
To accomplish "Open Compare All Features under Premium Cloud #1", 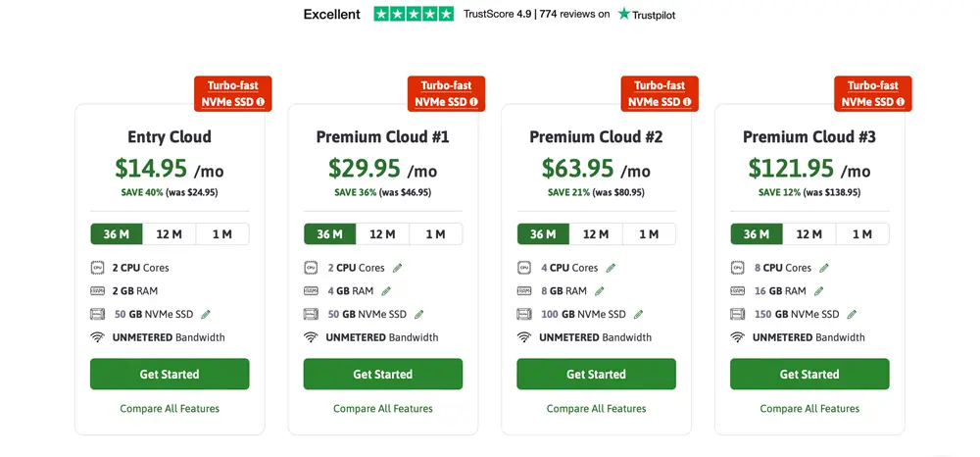I will [x=383, y=408].
